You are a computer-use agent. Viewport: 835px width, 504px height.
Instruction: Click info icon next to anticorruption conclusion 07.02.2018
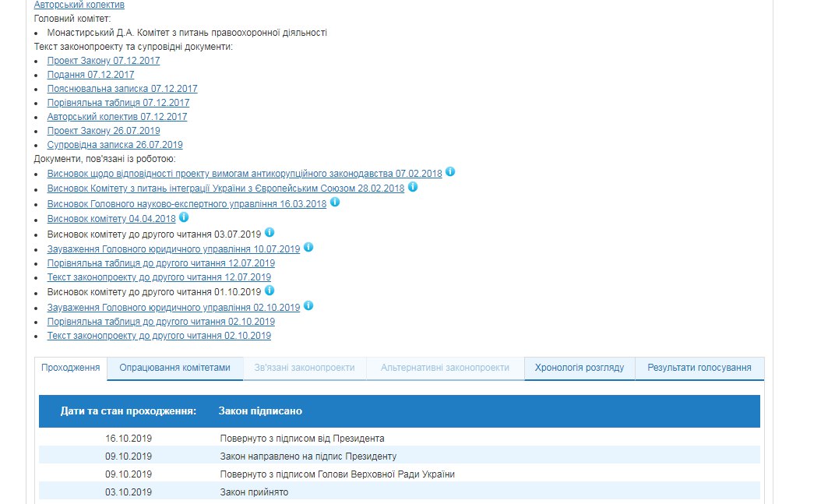(450, 173)
